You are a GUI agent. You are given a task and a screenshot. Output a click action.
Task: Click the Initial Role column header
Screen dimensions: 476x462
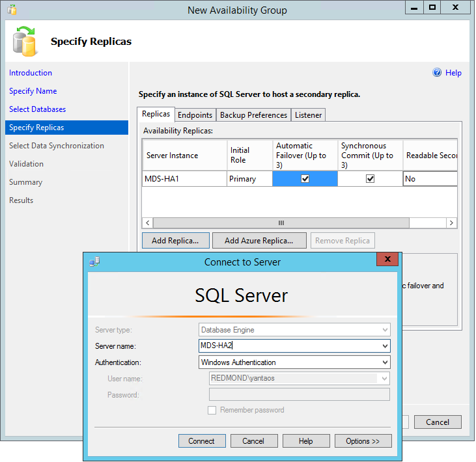(250, 156)
